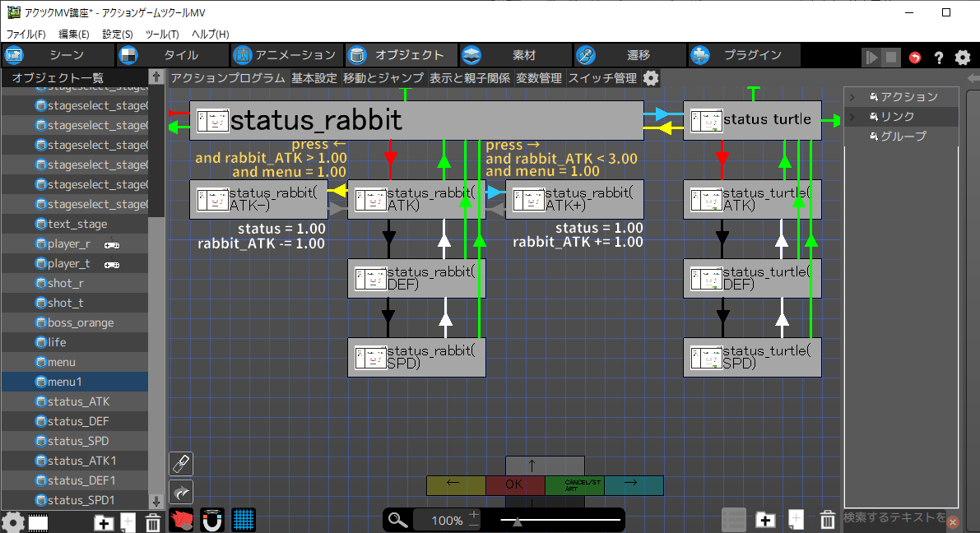Expand the リンク tree item
The width and height of the screenshot is (980, 533).
click(x=853, y=117)
